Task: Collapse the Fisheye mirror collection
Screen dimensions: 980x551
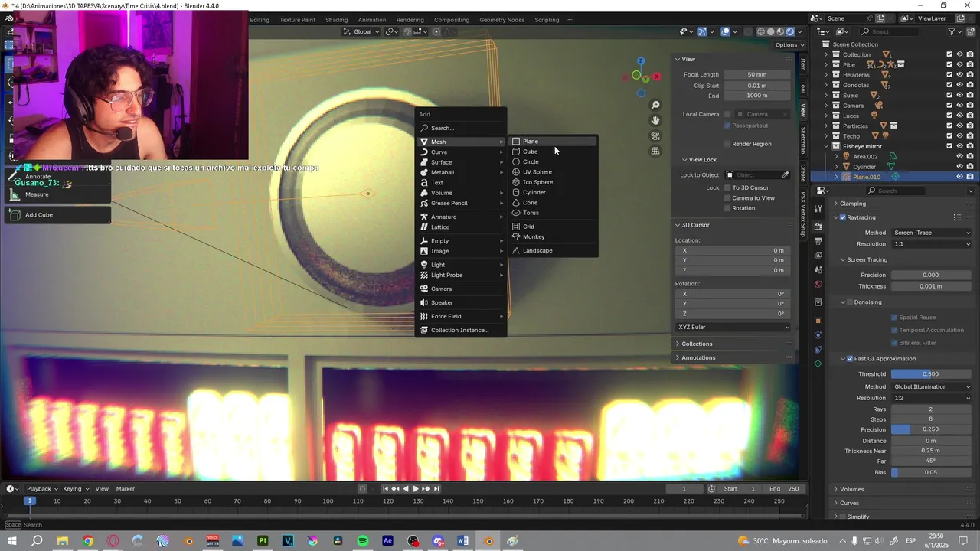Action: click(826, 146)
